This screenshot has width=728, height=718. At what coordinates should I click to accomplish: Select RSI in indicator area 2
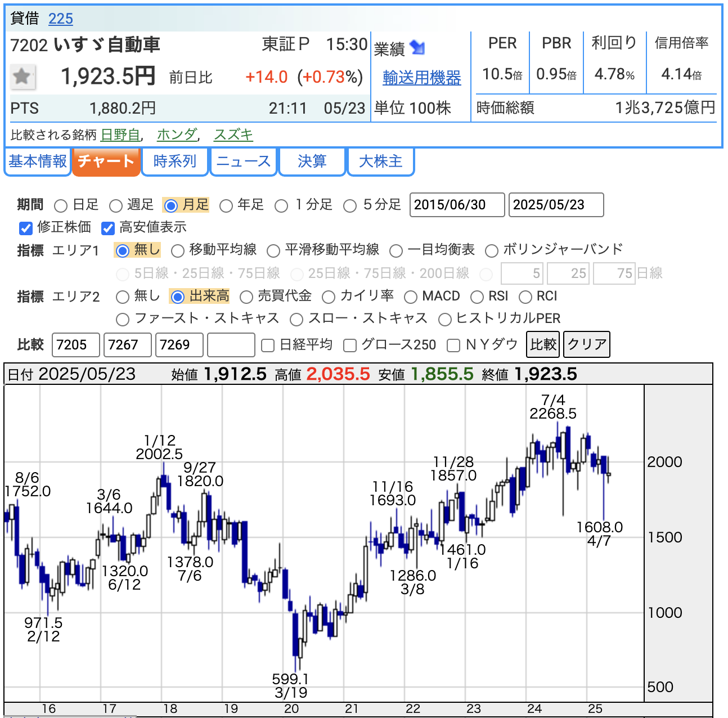pyautogui.click(x=477, y=297)
